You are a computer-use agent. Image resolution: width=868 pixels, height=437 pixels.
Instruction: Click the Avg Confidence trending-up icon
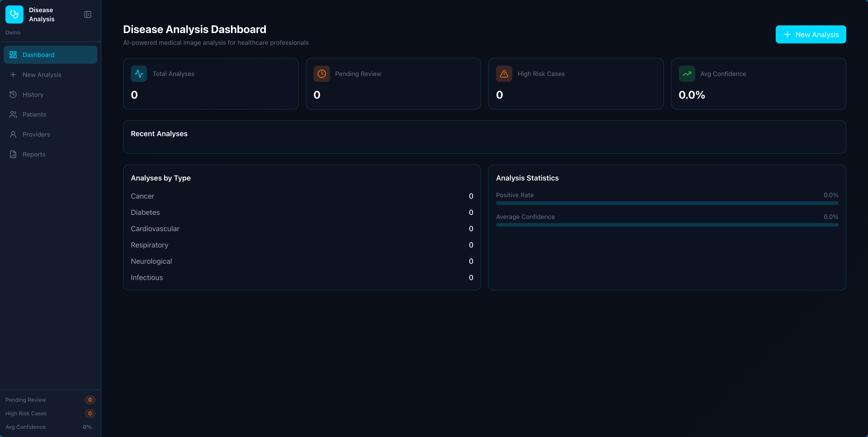tap(687, 74)
